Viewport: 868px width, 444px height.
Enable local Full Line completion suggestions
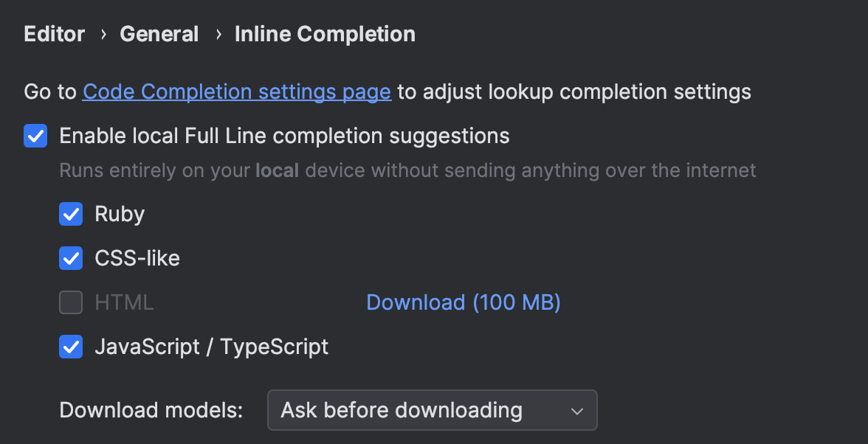35,136
